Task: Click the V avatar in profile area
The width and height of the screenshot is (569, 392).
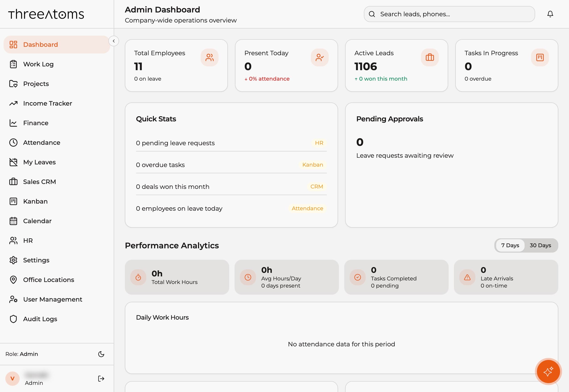Action: (x=12, y=378)
